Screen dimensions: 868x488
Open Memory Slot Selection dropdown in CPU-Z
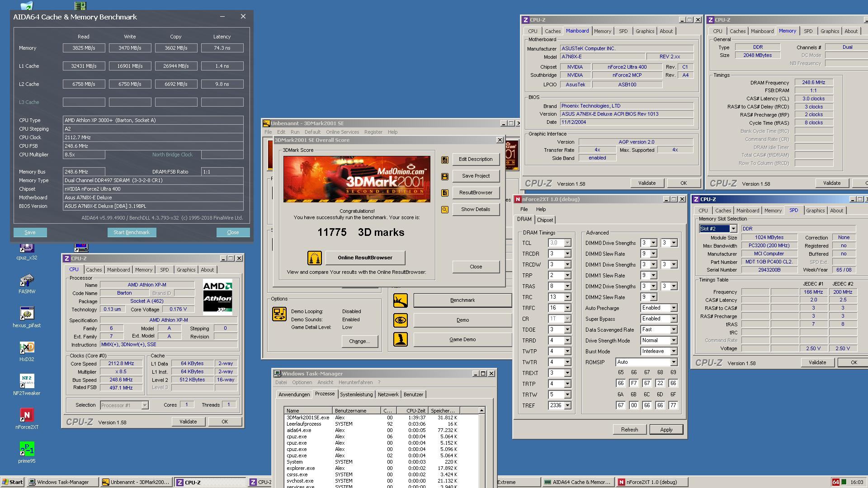[733, 229]
